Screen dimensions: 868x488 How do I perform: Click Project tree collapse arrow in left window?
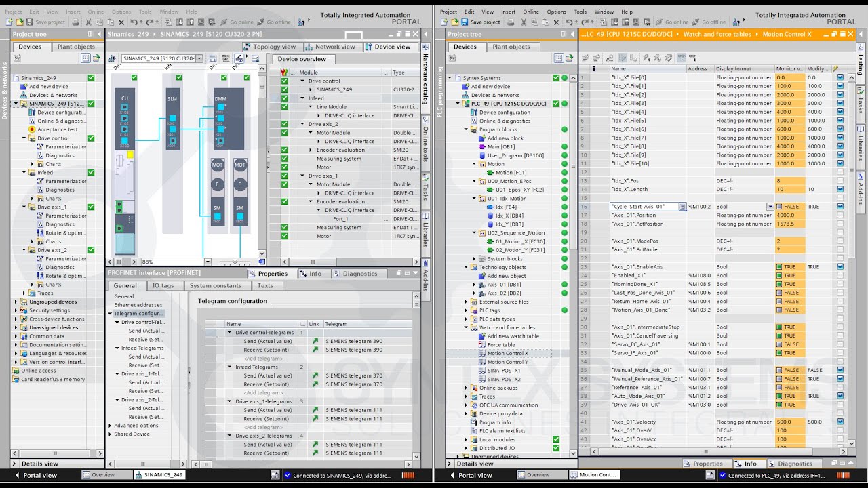[98, 34]
